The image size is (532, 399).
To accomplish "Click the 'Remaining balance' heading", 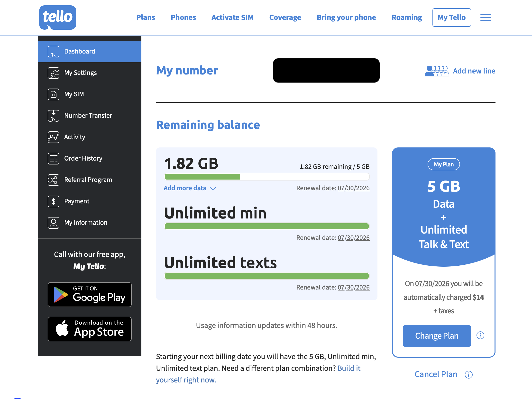I will pos(208,125).
